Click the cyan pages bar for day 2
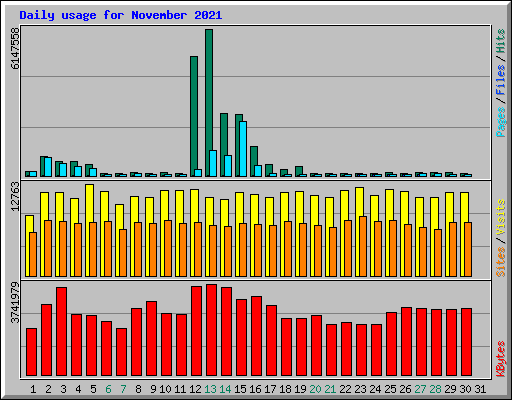The width and height of the screenshot is (512, 400). click(x=48, y=167)
